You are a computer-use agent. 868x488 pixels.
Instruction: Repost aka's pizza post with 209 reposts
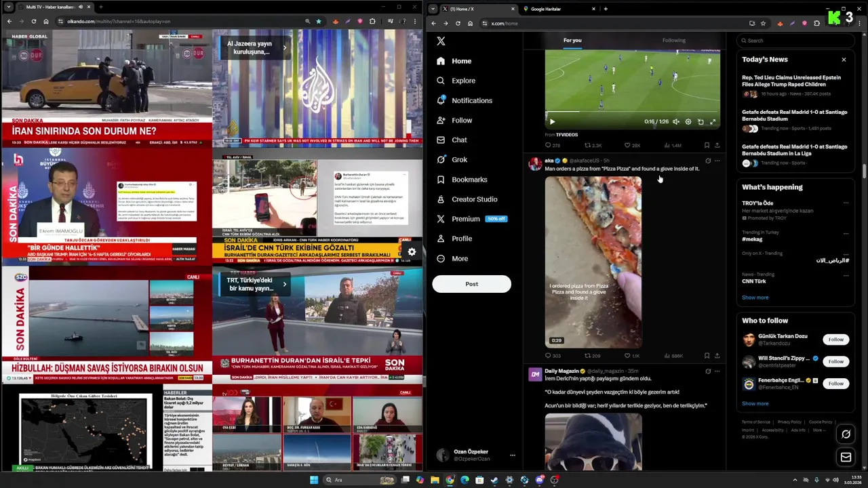point(592,356)
